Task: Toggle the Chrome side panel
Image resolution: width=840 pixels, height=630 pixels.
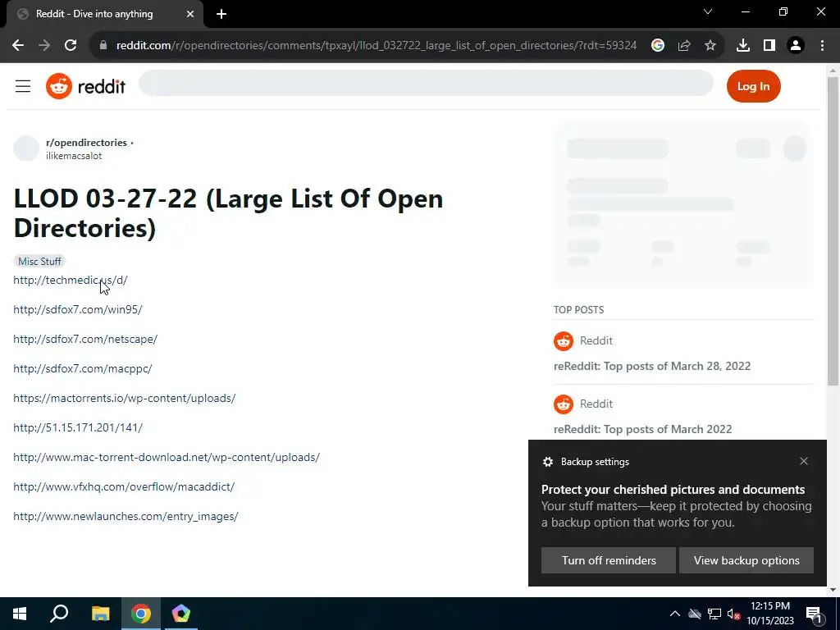Action: 769,46
